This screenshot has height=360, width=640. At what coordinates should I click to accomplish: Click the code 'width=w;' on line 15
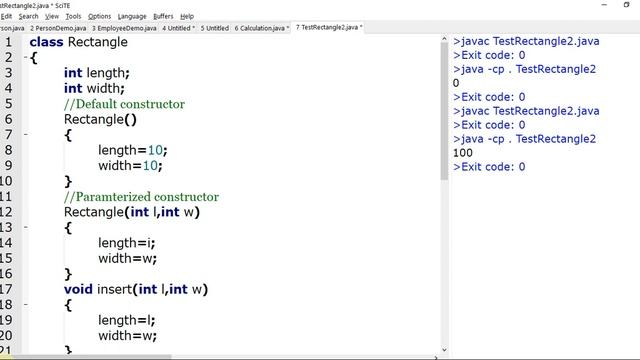point(127,258)
